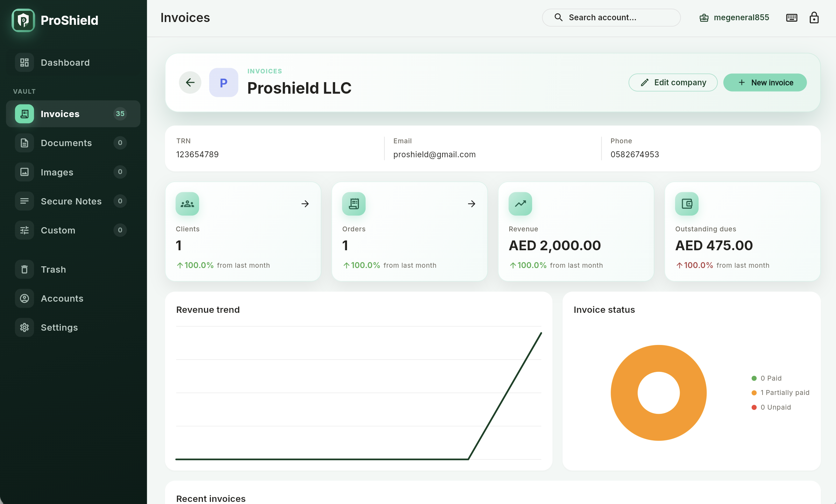836x504 pixels.
Task: Open the keyboard icon in header
Action: pyautogui.click(x=792, y=18)
